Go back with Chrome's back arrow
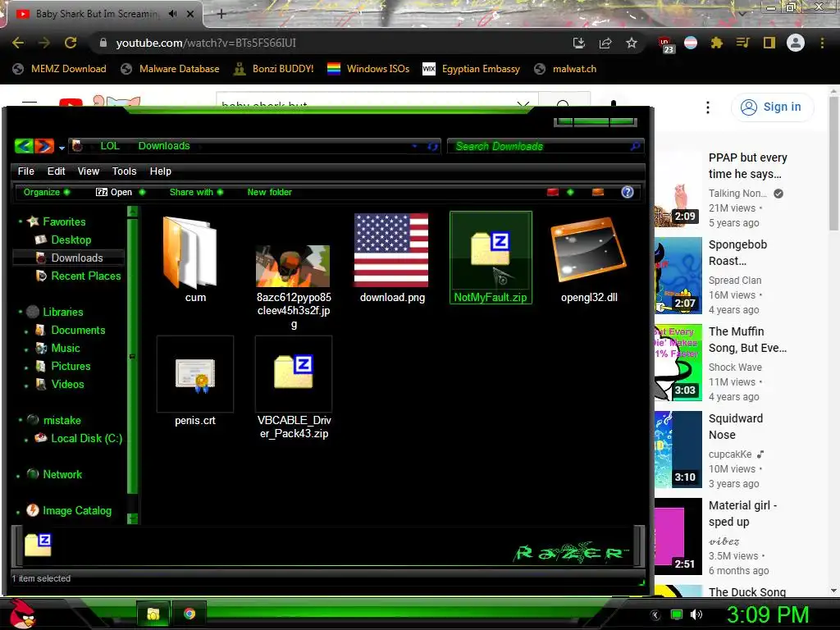 [18, 43]
